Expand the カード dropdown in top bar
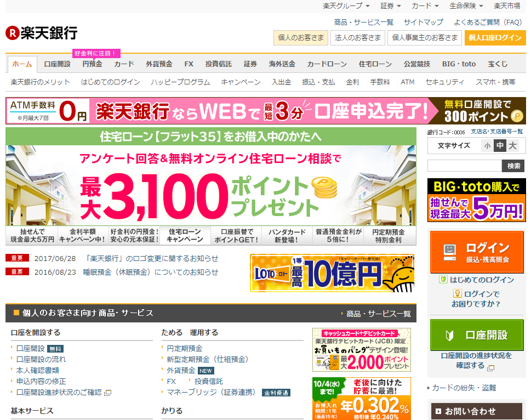The image size is (531, 420). (x=425, y=6)
